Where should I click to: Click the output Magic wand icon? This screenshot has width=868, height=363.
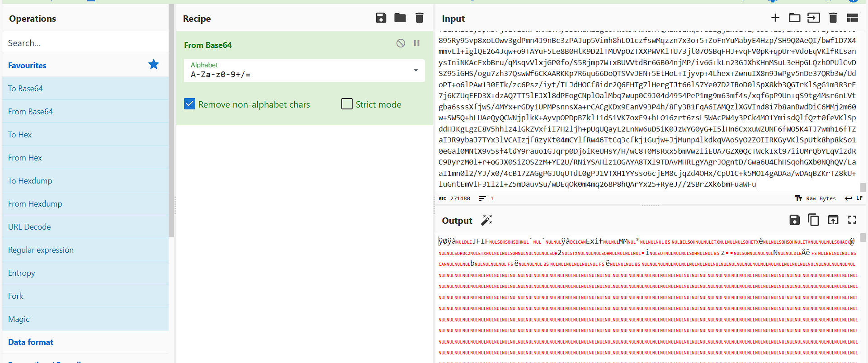(486, 220)
